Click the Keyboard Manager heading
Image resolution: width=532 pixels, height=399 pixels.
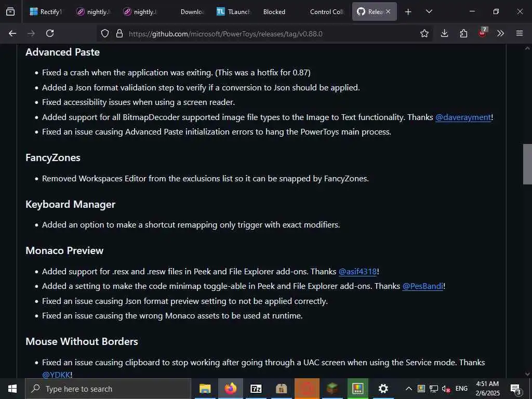pos(70,205)
